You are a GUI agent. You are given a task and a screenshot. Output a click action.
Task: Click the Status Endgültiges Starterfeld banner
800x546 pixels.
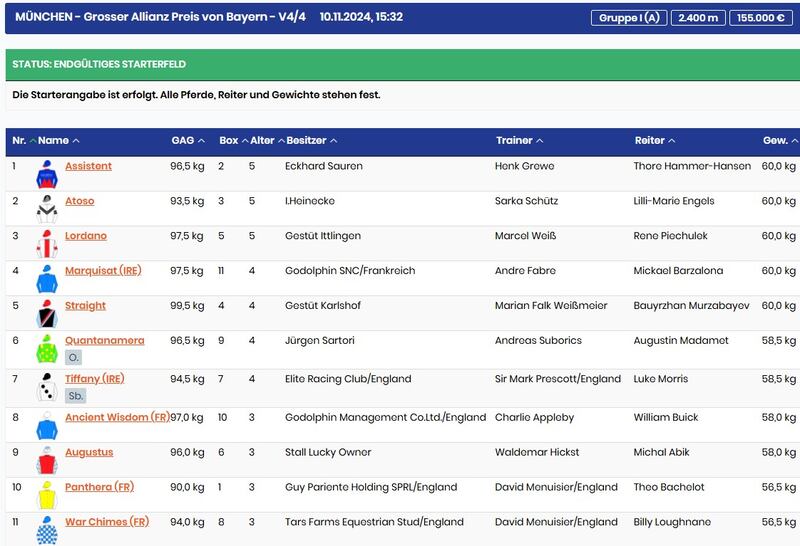403,64
